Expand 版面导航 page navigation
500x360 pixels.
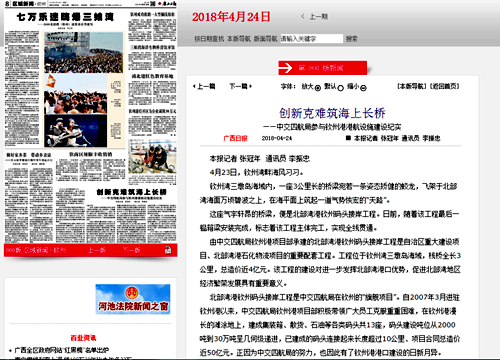coord(265,39)
